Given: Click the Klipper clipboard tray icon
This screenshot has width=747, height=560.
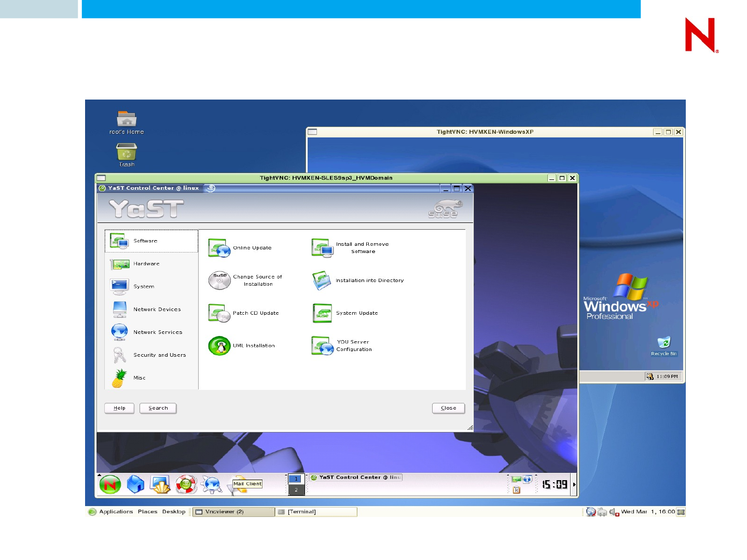Looking at the screenshot, I should click(x=517, y=490).
